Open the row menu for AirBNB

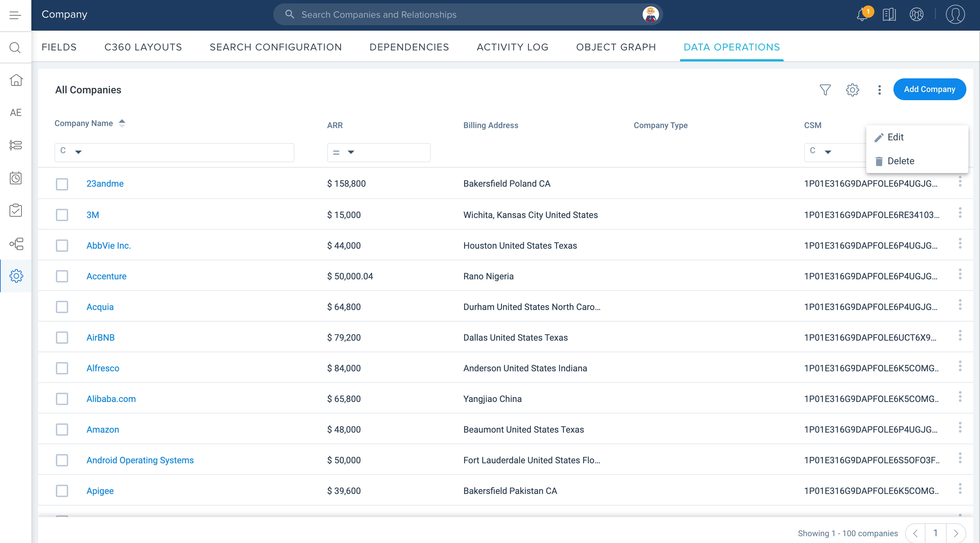pyautogui.click(x=960, y=336)
